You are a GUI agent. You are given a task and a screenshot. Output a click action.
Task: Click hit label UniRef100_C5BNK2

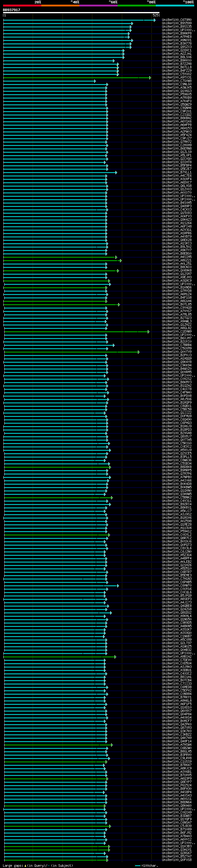click(177, 498)
